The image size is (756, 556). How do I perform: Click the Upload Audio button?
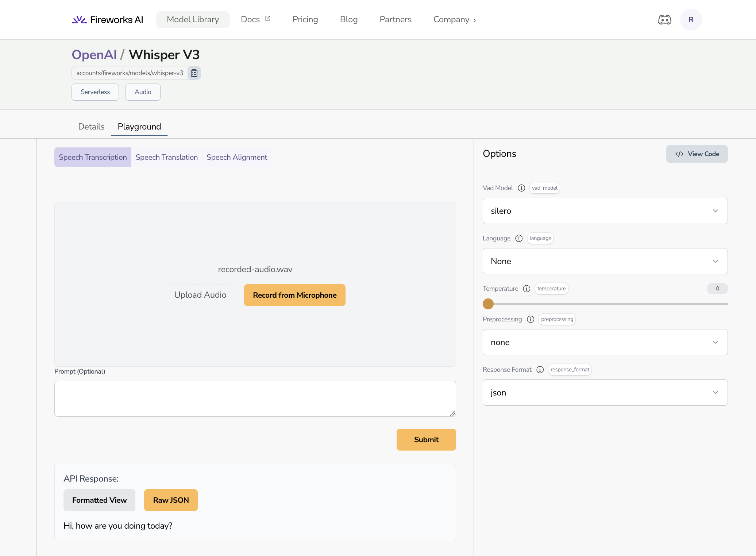[200, 295]
